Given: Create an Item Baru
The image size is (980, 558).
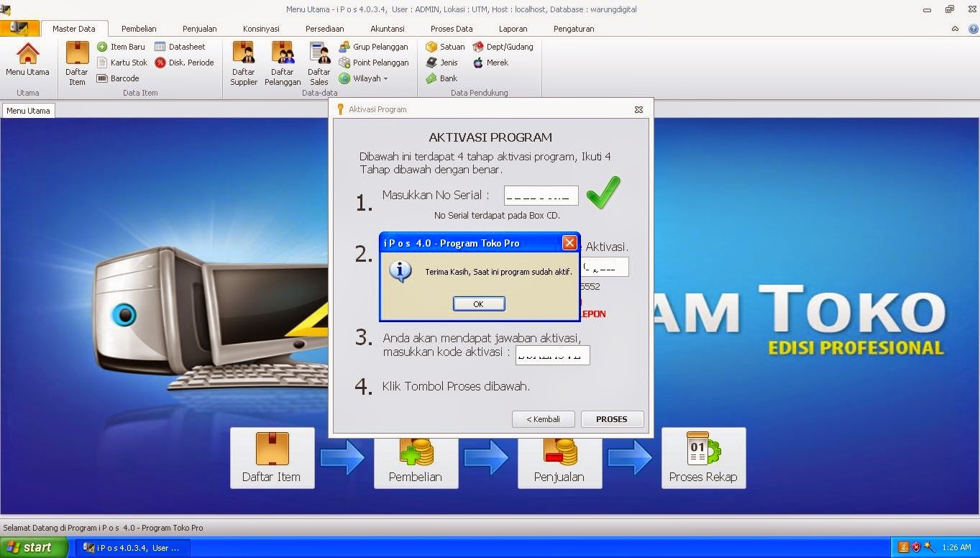Looking at the screenshot, I should pos(121,47).
